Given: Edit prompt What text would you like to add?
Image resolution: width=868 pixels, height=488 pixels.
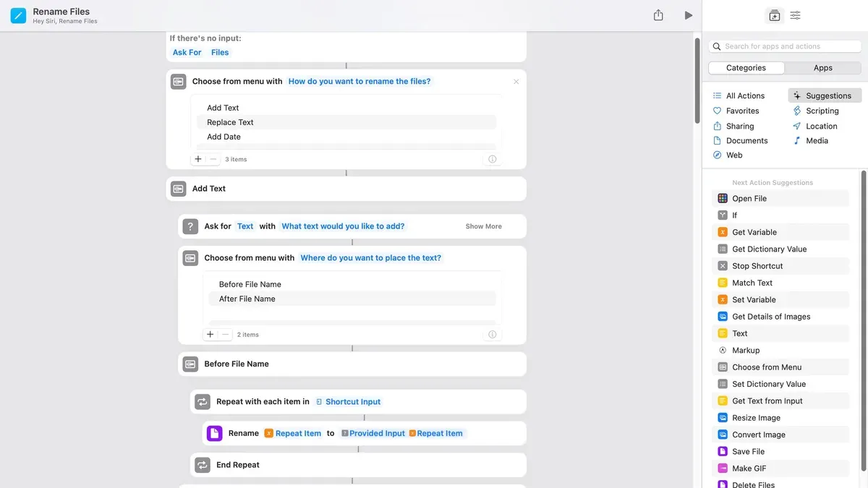Looking at the screenshot, I should (343, 226).
